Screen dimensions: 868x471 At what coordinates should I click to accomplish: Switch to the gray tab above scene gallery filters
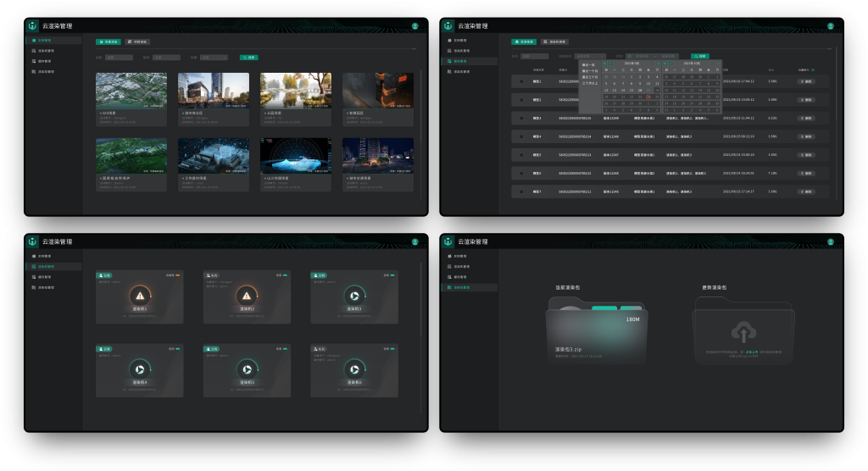coord(136,42)
